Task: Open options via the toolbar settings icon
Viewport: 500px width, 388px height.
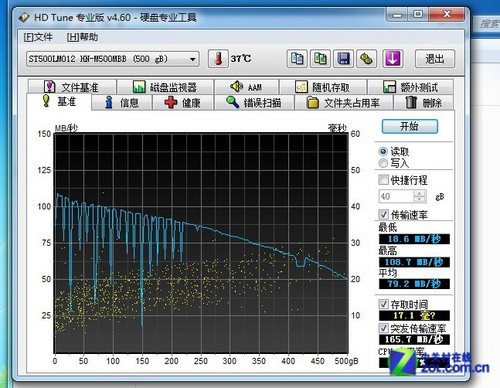Action: tap(366, 59)
